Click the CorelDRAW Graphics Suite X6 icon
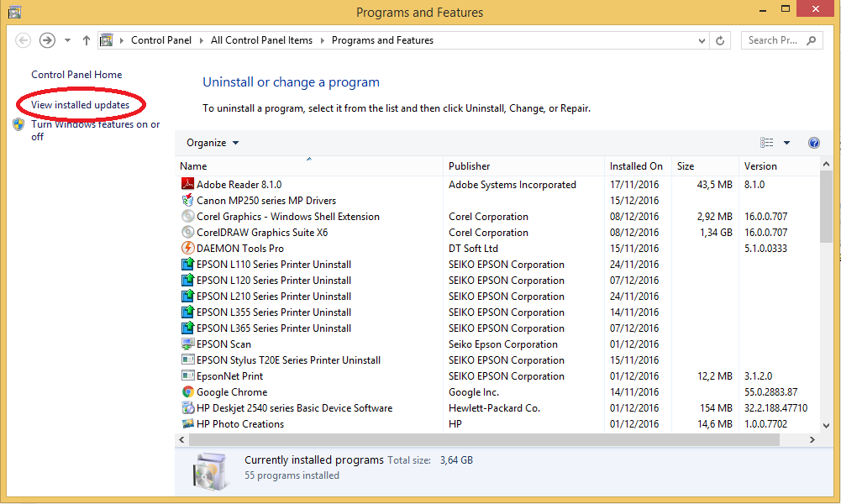The image size is (841, 504). pos(187,232)
